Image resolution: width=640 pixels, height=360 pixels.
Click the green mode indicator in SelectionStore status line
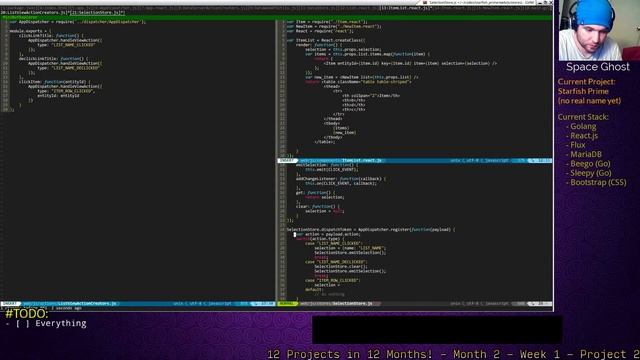coord(287,304)
